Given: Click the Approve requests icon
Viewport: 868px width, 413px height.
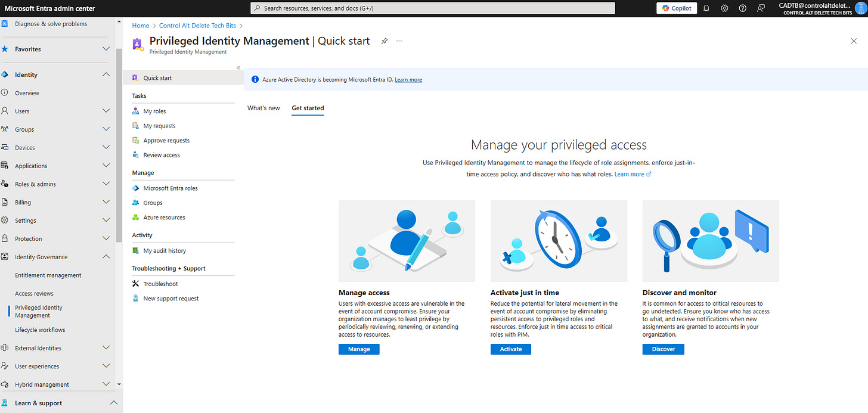Looking at the screenshot, I should click(135, 141).
